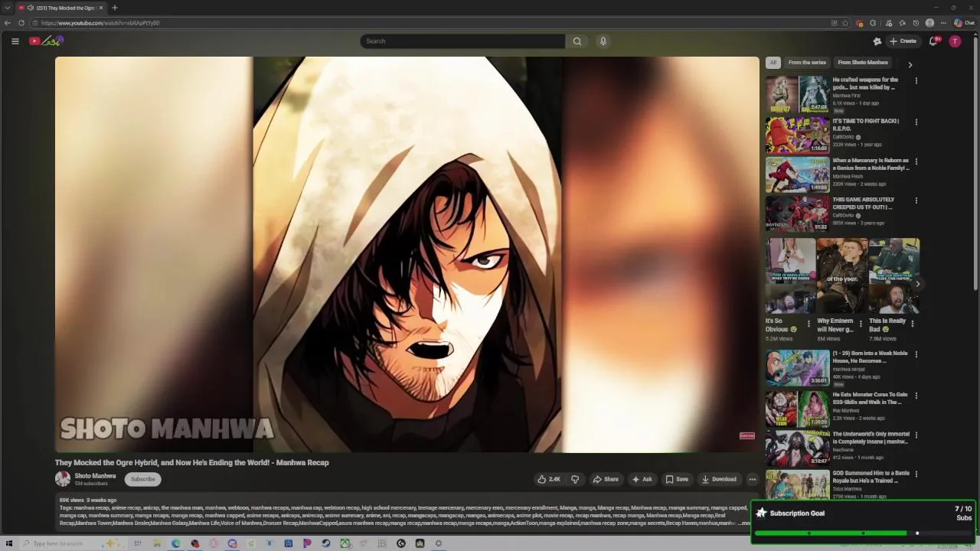Open YouTube notifications bell
Screen dimensions: 980x551
point(933,41)
